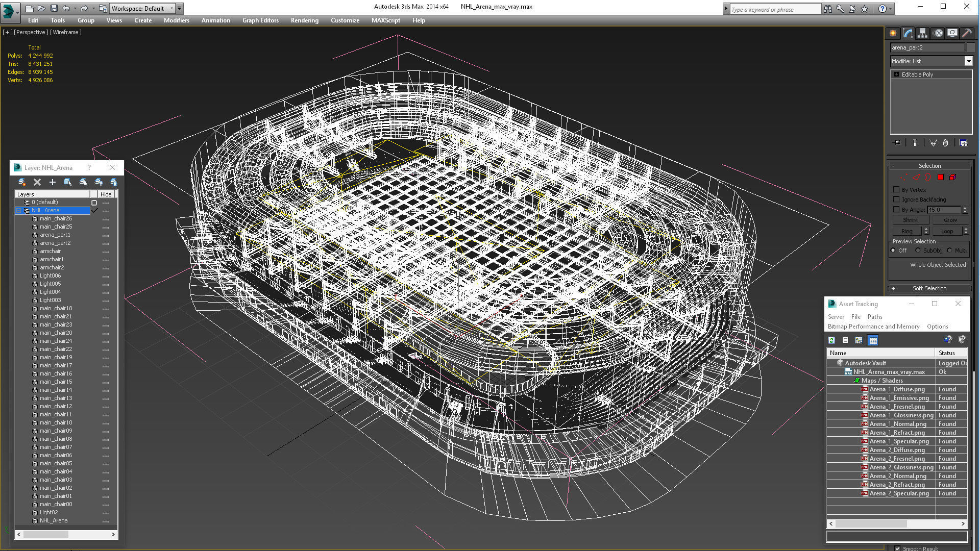Click the Pin Stack icon
The height and width of the screenshot is (551, 980).
point(897,143)
